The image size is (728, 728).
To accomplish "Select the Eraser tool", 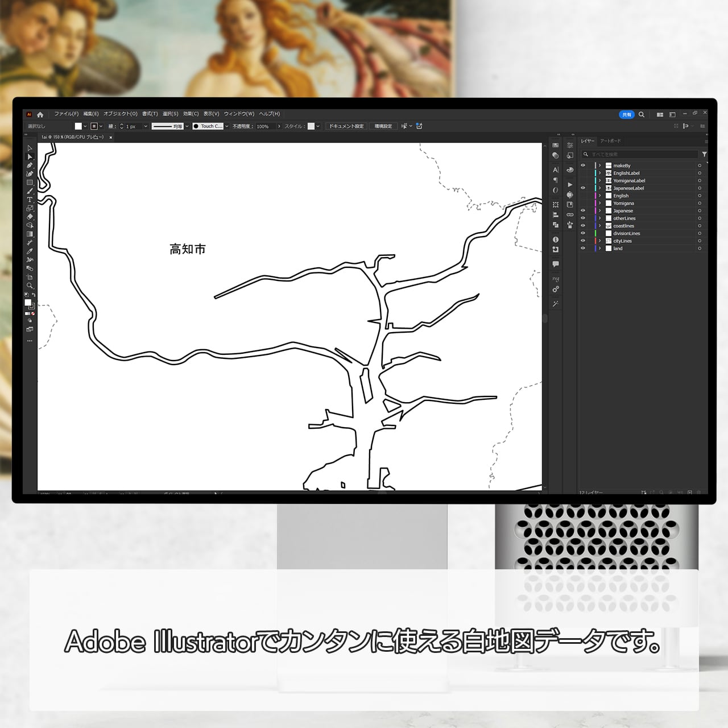I will click(x=30, y=217).
